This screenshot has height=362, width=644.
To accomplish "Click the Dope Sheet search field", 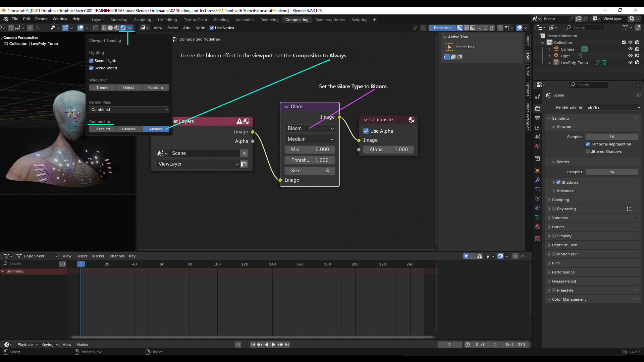I will 30,264.
